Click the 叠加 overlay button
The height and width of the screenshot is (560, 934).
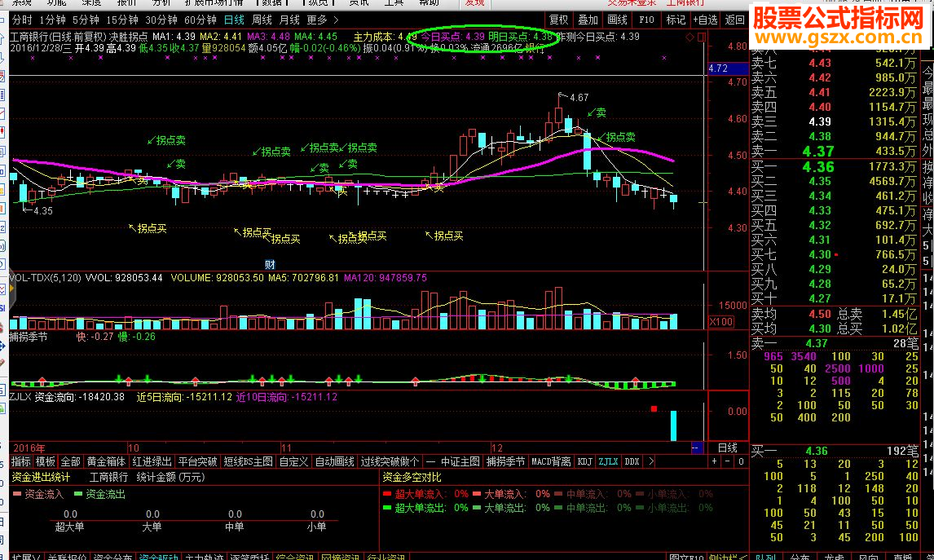pos(588,20)
